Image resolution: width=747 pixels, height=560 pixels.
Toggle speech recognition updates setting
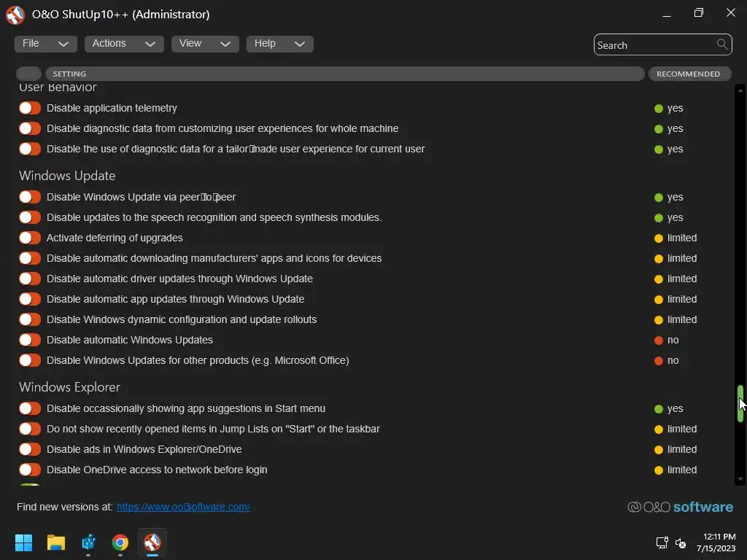tap(29, 217)
